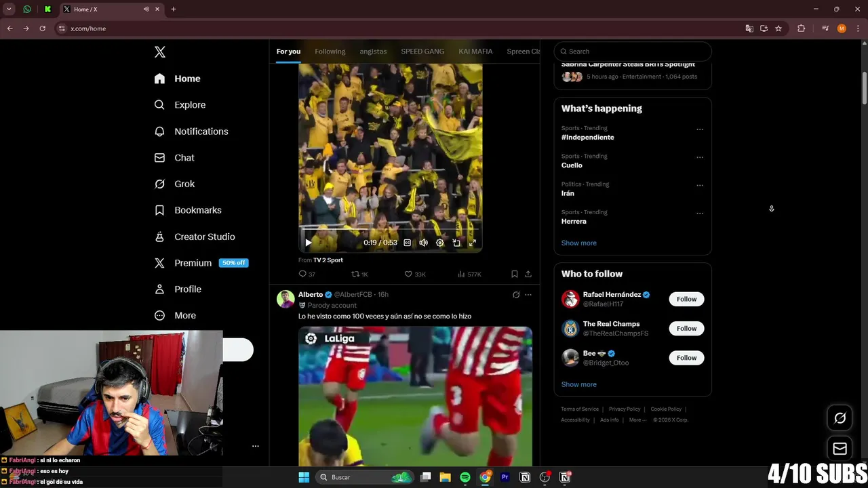The image size is (868, 488).
Task: Open Creator Studio
Action: pyautogui.click(x=195, y=237)
